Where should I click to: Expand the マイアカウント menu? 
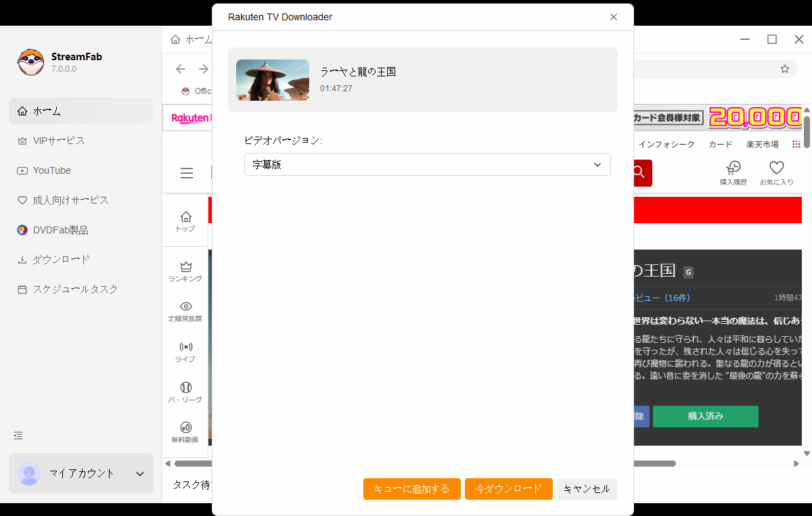[x=81, y=473]
